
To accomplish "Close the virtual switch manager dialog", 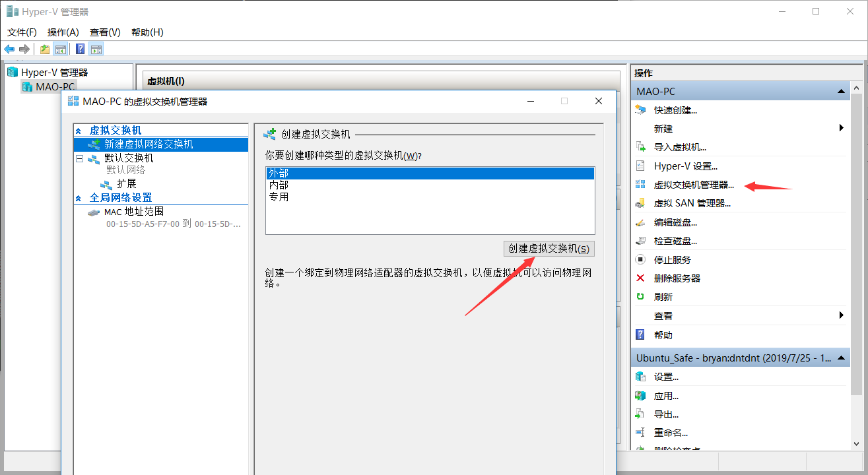I will [x=599, y=101].
